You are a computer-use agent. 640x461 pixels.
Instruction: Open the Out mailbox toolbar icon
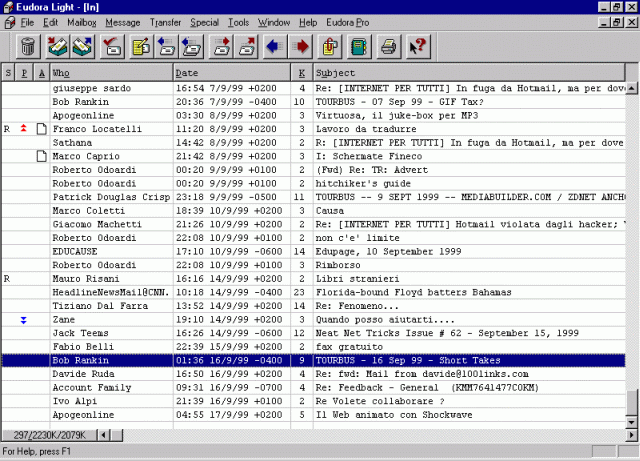point(83,47)
